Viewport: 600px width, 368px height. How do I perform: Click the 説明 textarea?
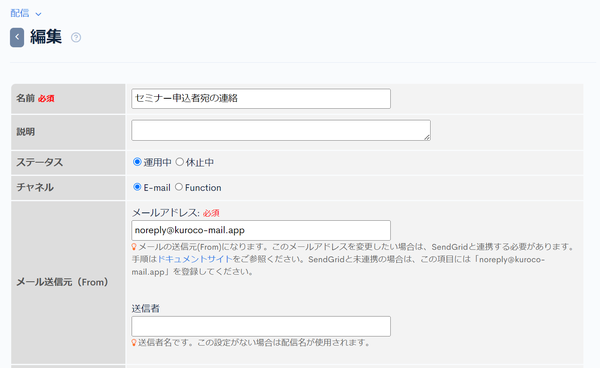[281, 130]
